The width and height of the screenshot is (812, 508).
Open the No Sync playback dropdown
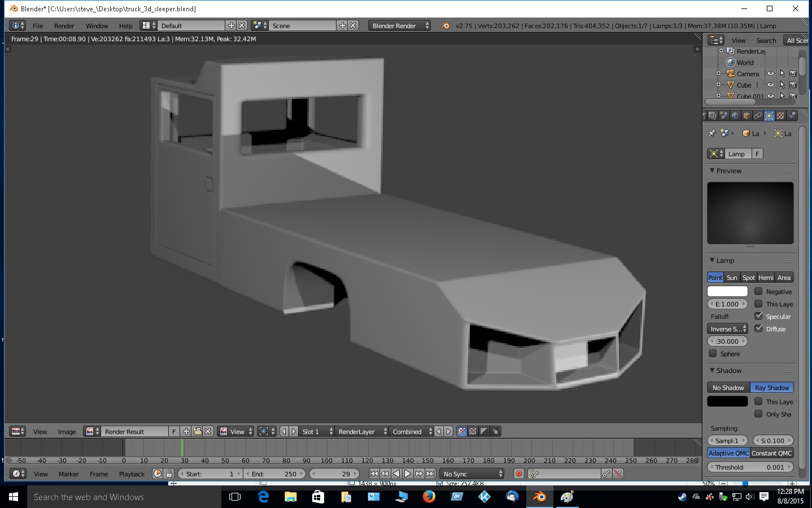pos(472,474)
